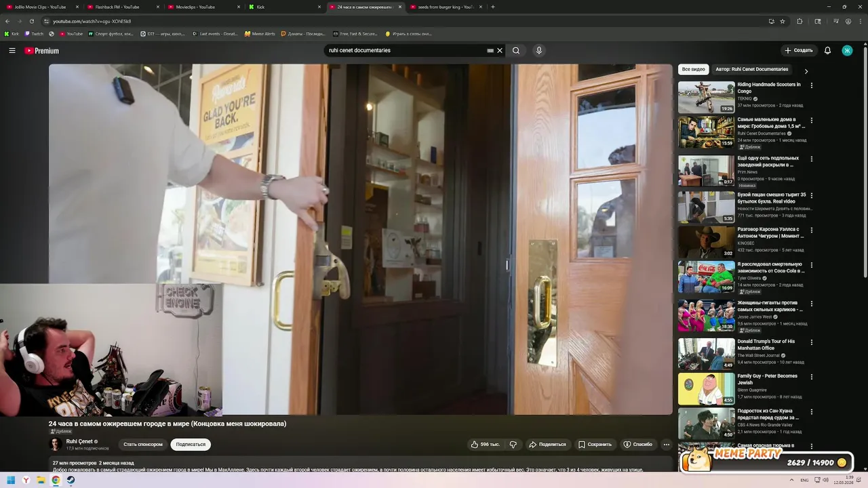Image resolution: width=868 pixels, height=488 pixels.
Task: Switch to Movieclips browser tab
Action: tap(203, 7)
